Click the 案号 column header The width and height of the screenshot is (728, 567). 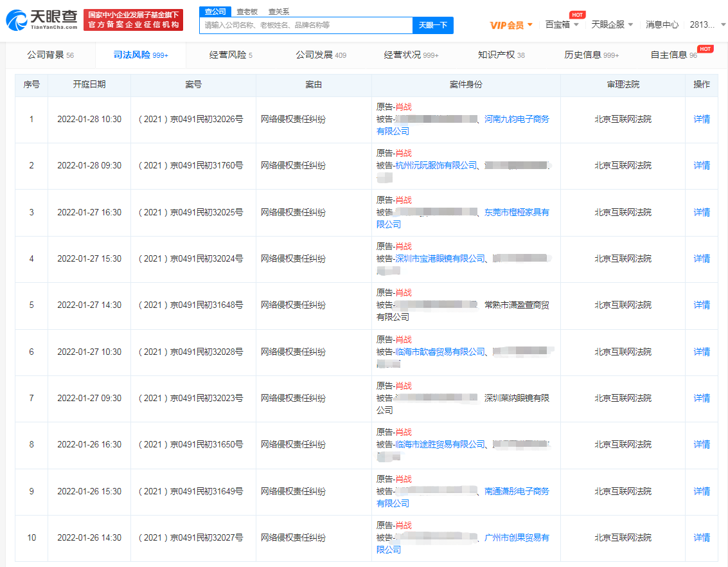(193, 84)
